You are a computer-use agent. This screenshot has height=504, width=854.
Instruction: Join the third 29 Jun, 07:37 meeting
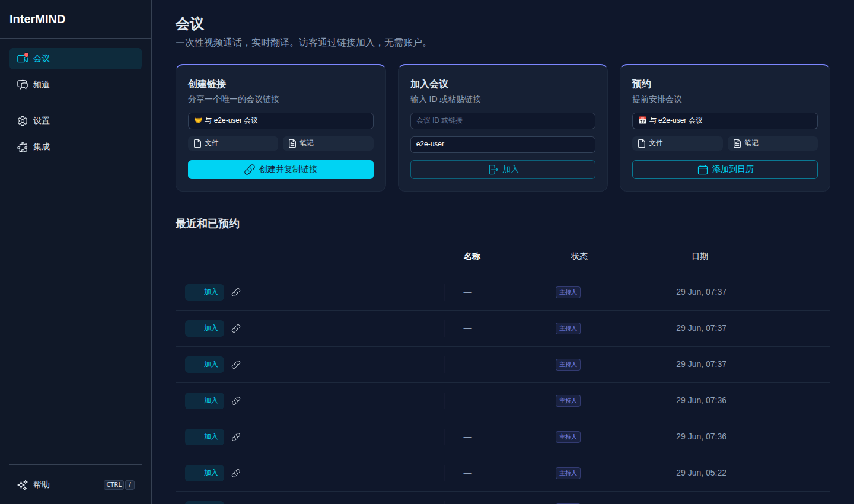205,365
